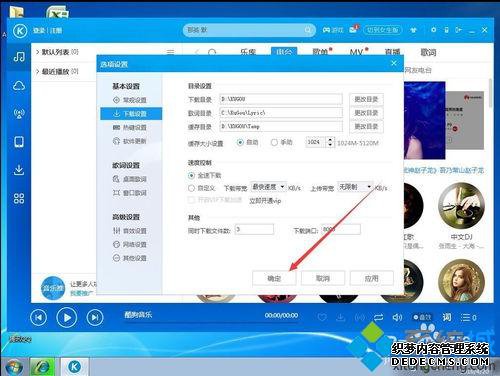This screenshot has height=376, width=500.
Task: Expand the 最近播放 playlist group
Action: pos(38,71)
